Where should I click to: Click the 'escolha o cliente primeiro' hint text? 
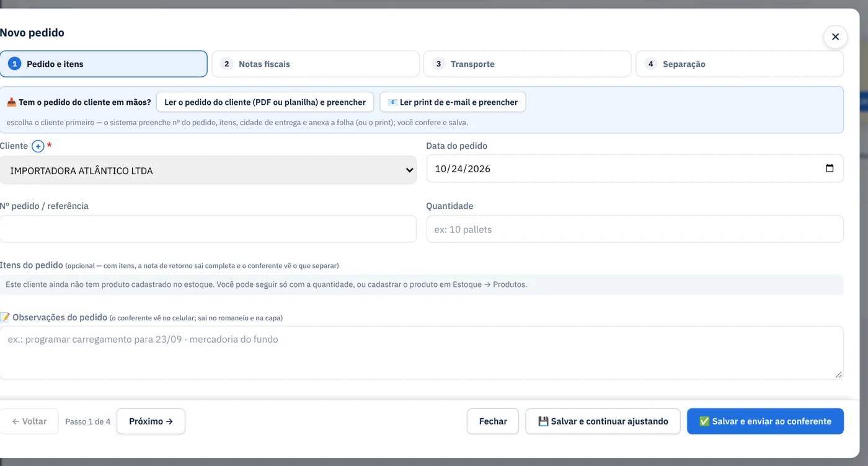(237, 123)
